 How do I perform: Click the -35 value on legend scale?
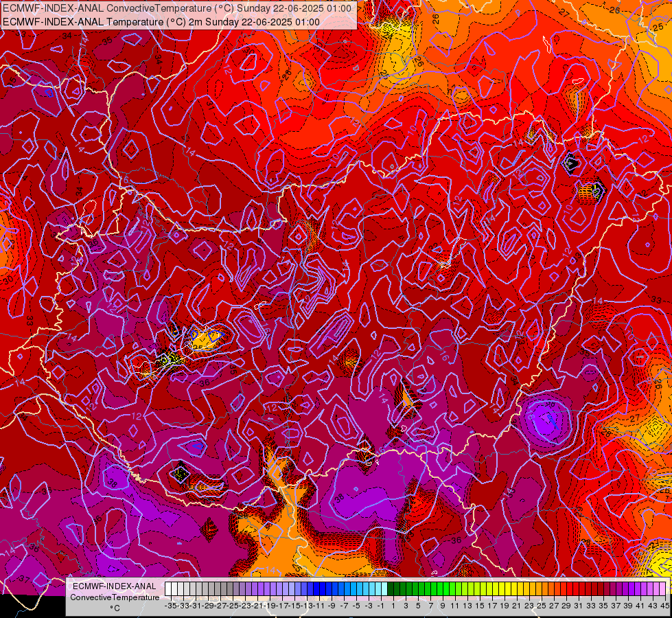170,606
